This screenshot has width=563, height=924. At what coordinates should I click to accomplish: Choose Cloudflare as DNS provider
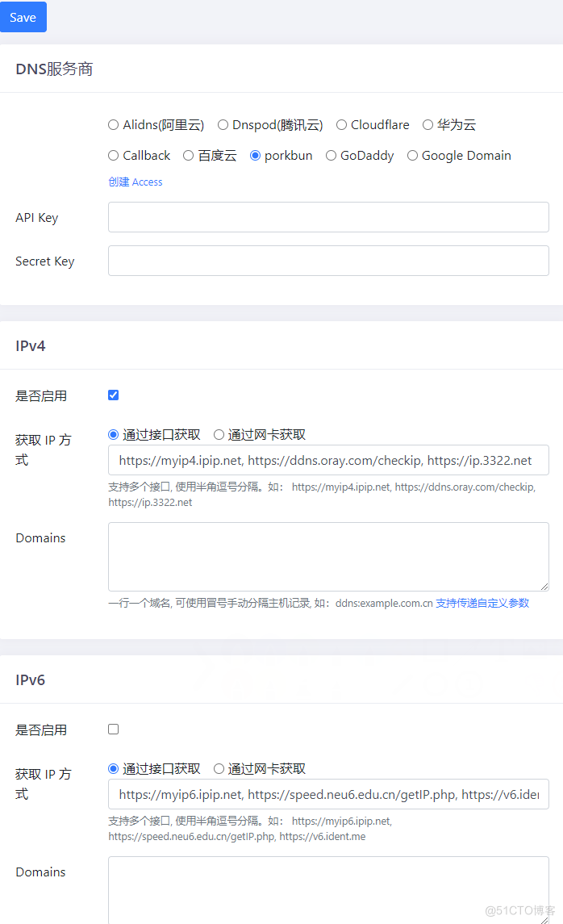pyautogui.click(x=341, y=125)
